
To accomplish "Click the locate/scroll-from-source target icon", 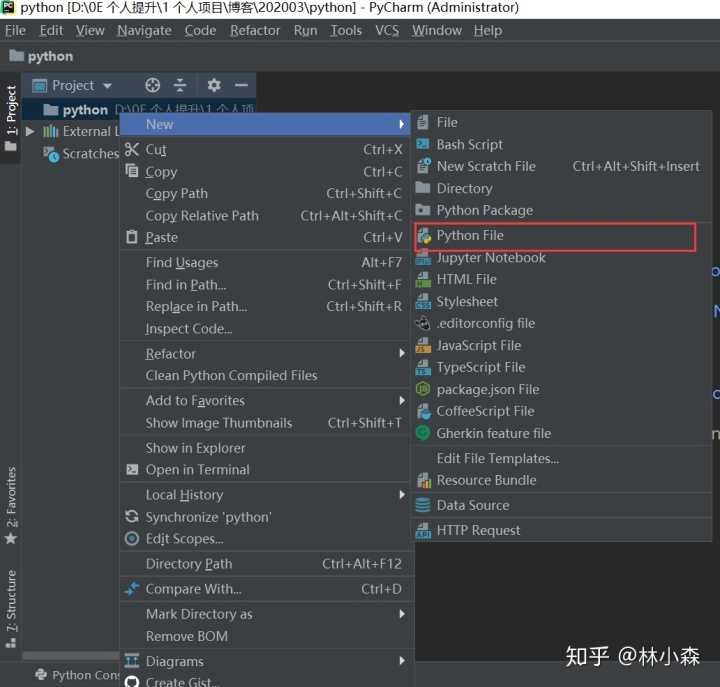I will [x=152, y=85].
